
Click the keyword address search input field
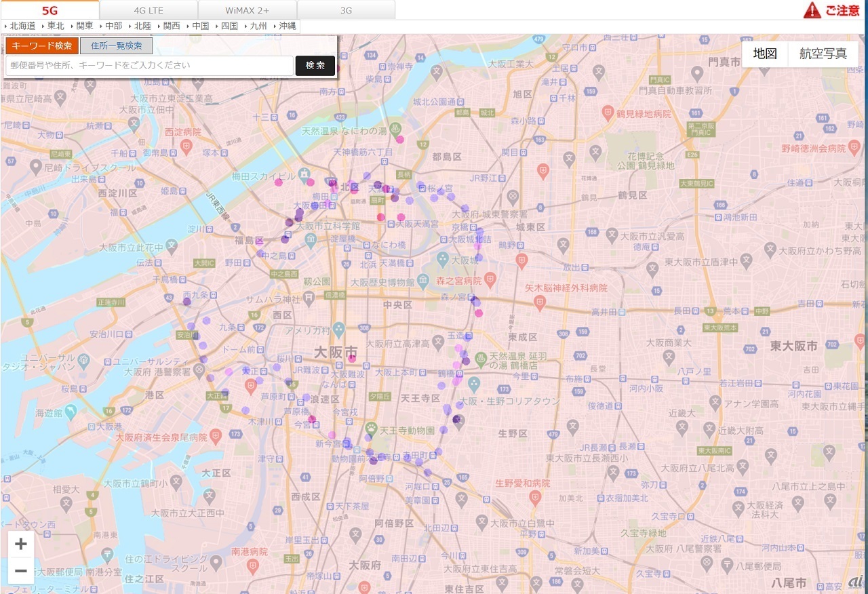tap(149, 66)
